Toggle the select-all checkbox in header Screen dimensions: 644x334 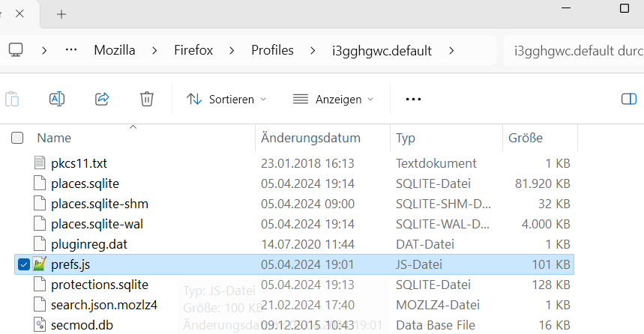click(17, 138)
